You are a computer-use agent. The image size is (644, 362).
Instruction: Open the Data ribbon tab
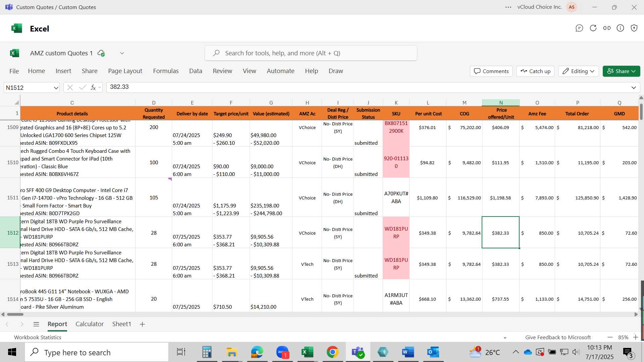[x=196, y=71]
